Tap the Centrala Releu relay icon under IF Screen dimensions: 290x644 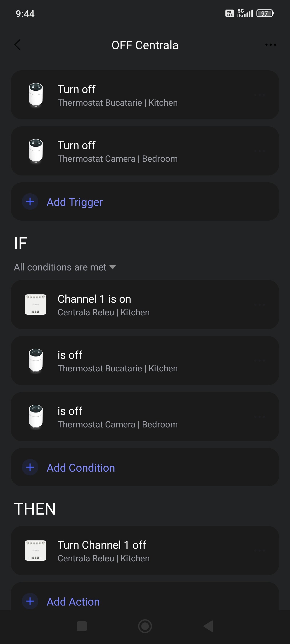coord(35,304)
